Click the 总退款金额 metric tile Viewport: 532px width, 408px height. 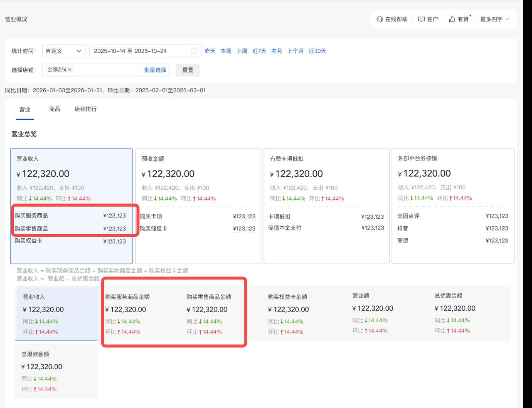[56, 371]
